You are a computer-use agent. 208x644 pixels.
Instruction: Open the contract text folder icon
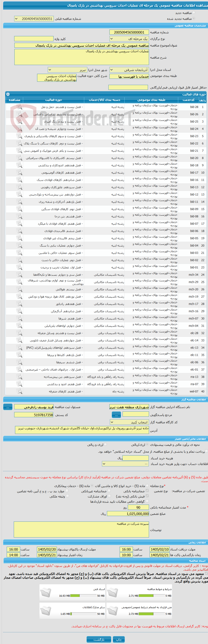(x=113, y=610)
